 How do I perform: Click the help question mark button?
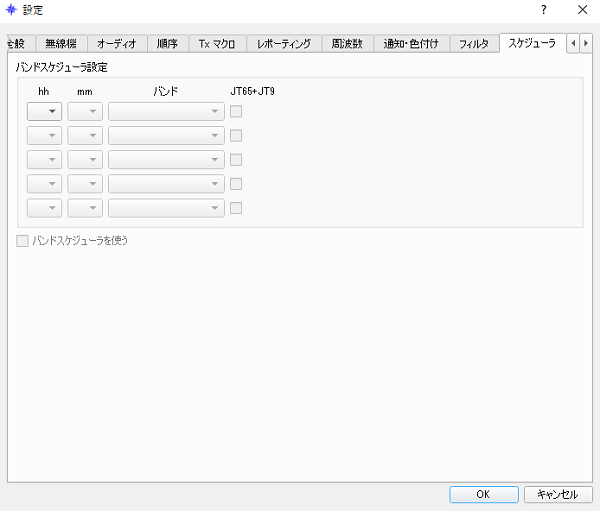tap(543, 10)
